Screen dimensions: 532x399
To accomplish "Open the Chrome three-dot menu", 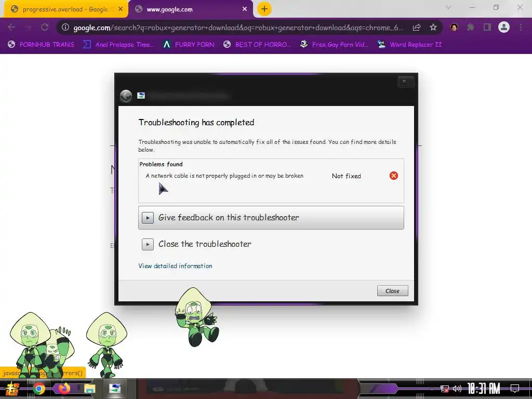I will [x=521, y=28].
